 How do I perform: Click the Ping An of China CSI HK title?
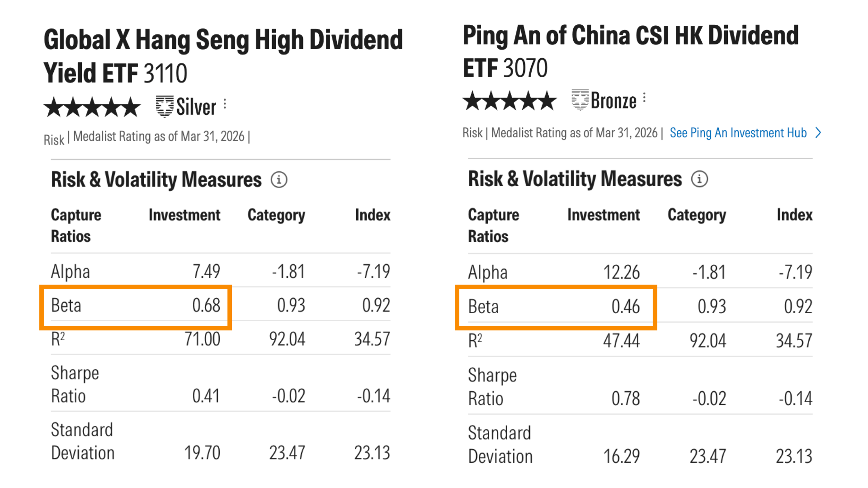click(x=631, y=52)
